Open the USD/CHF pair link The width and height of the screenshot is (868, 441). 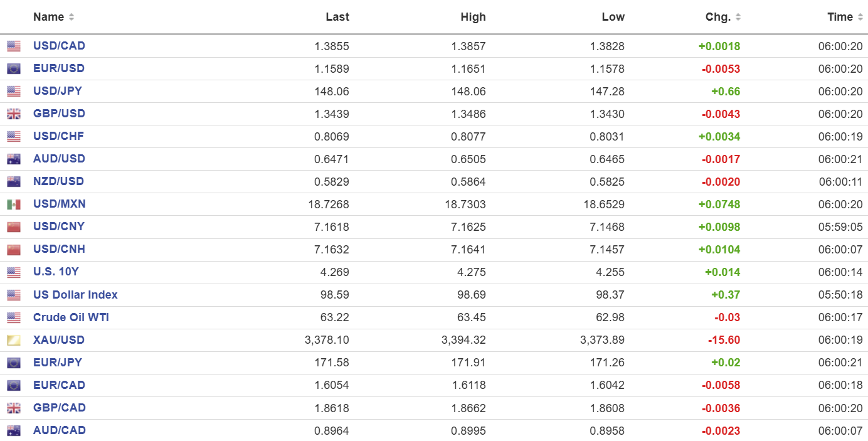[x=58, y=136]
